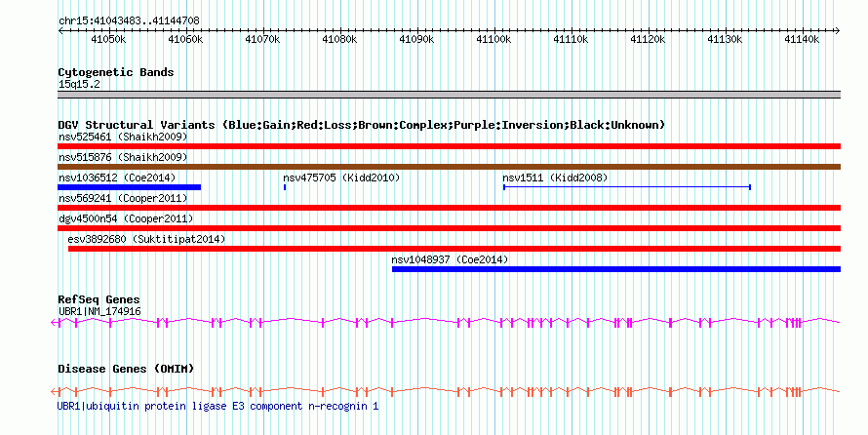Click the 41090k ruler tick label

pyautogui.click(x=416, y=40)
